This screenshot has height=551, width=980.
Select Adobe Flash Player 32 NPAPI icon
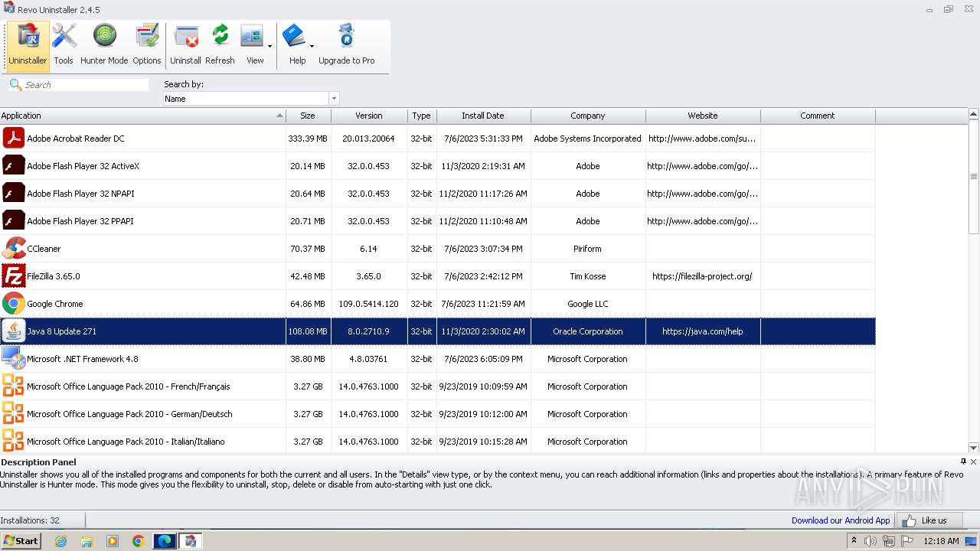tap(14, 194)
